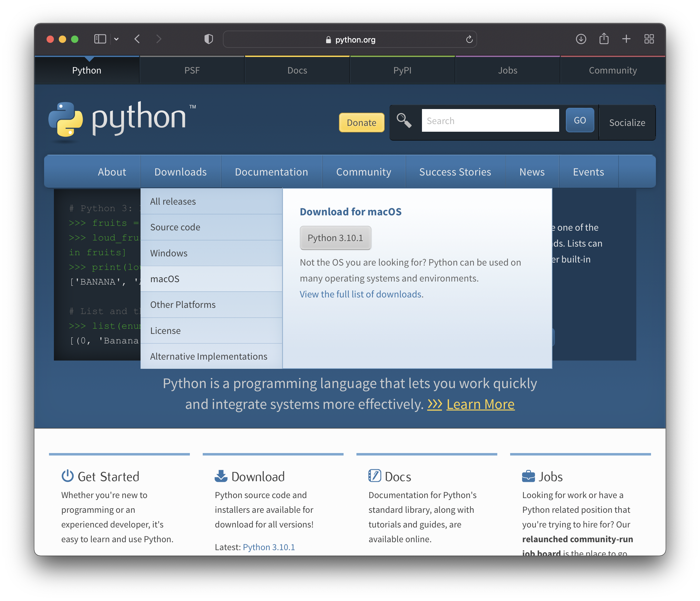Open the News navigation item

532,172
